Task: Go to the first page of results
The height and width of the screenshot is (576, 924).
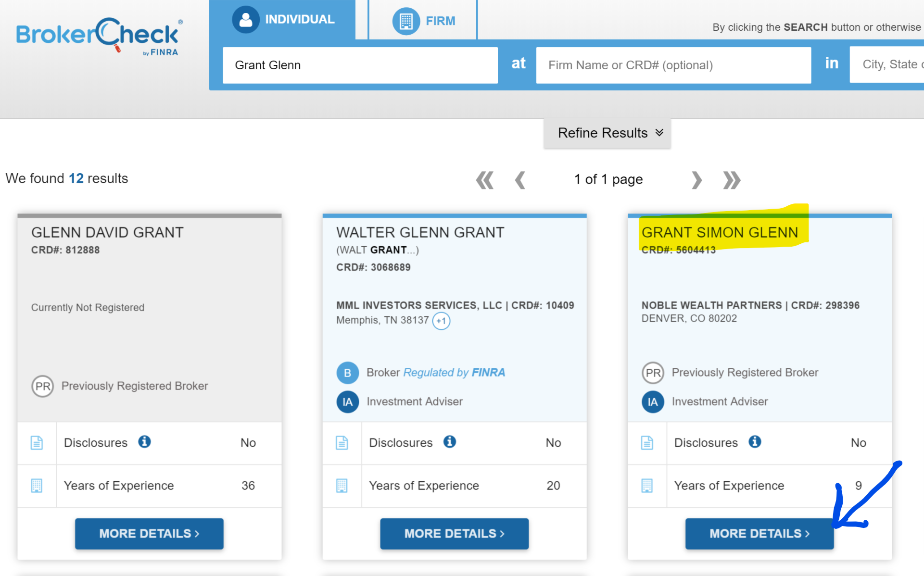Action: 485,180
